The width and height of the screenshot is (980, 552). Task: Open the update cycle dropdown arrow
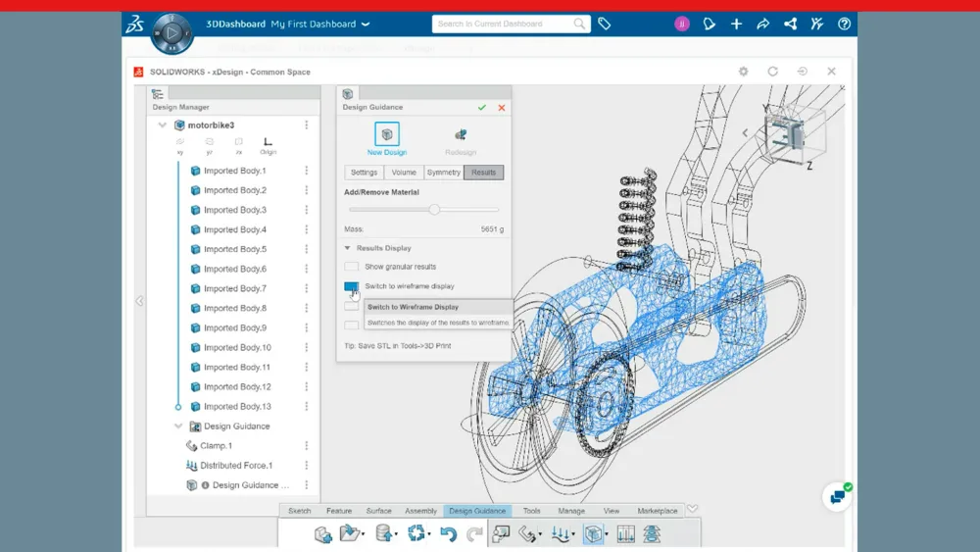tap(429, 534)
